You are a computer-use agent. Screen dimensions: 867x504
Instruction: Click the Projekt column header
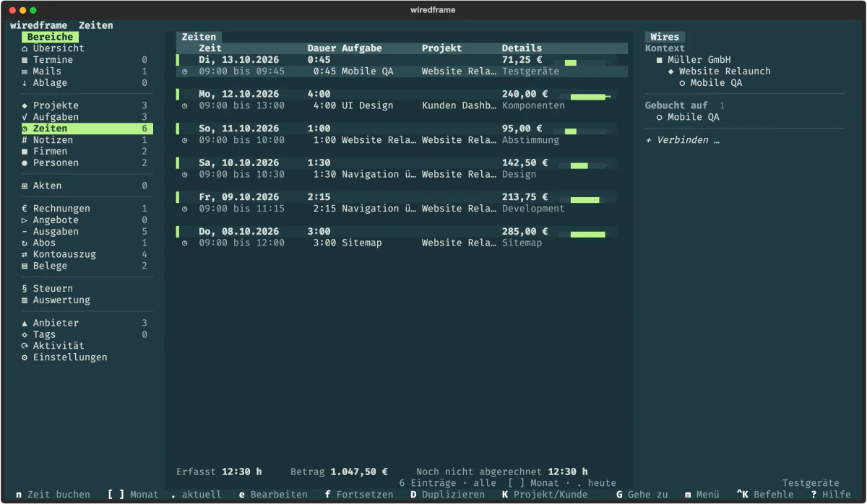[442, 48]
